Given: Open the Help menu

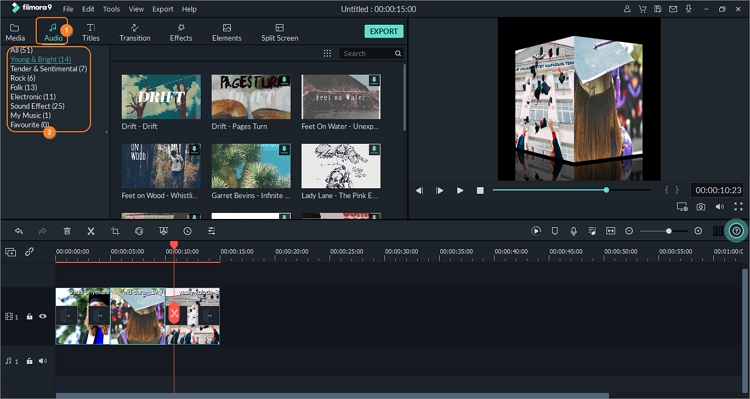Looking at the screenshot, I should (x=189, y=9).
